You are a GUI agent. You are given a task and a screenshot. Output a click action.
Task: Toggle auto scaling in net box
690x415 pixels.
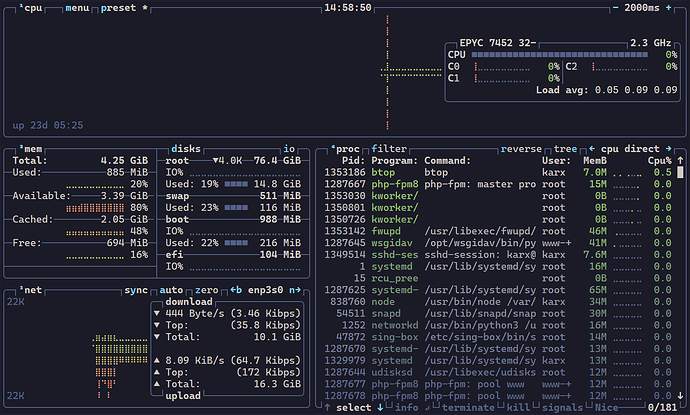click(171, 290)
